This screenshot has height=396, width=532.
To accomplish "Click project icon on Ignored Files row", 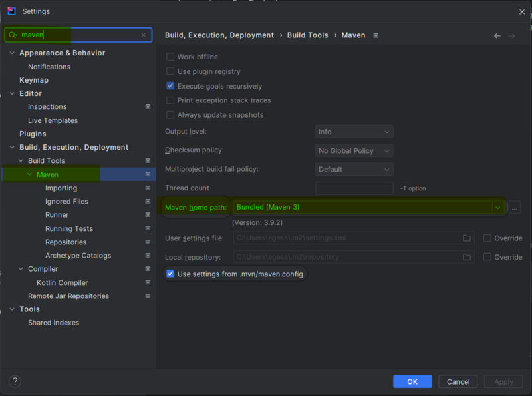I will click(x=148, y=202).
